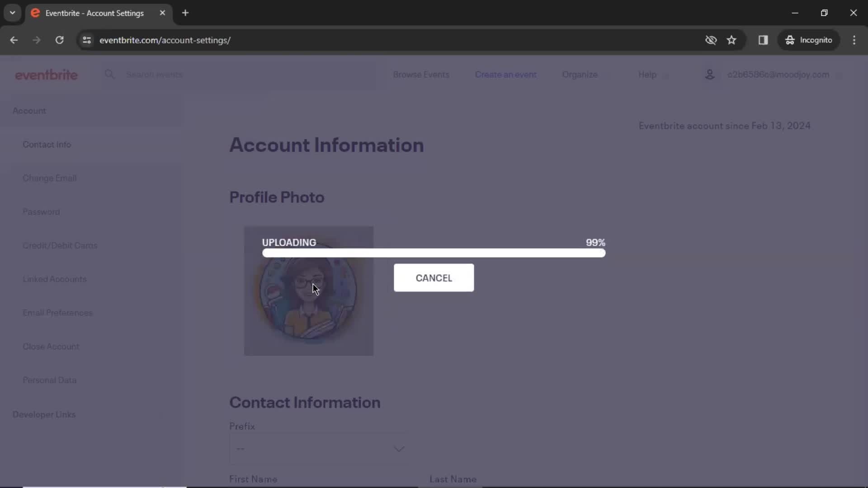Image resolution: width=868 pixels, height=488 pixels.
Task: View site information icon in address bar
Action: click(87, 40)
